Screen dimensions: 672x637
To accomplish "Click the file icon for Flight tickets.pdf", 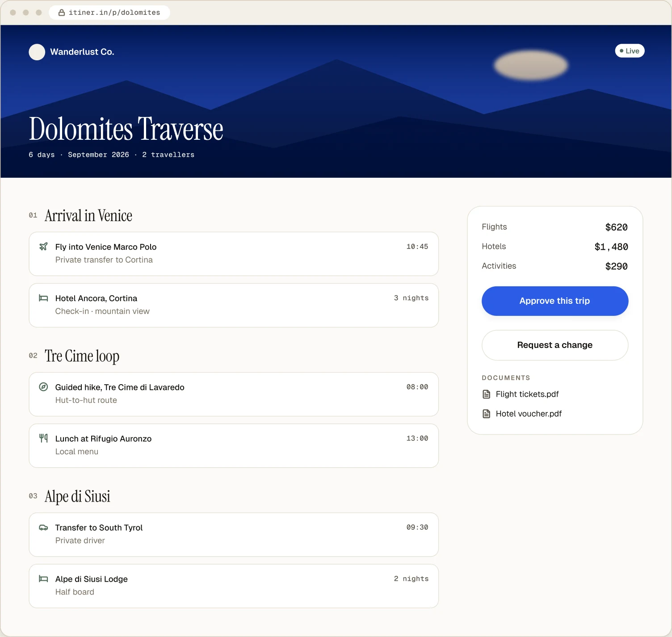I will (x=487, y=394).
